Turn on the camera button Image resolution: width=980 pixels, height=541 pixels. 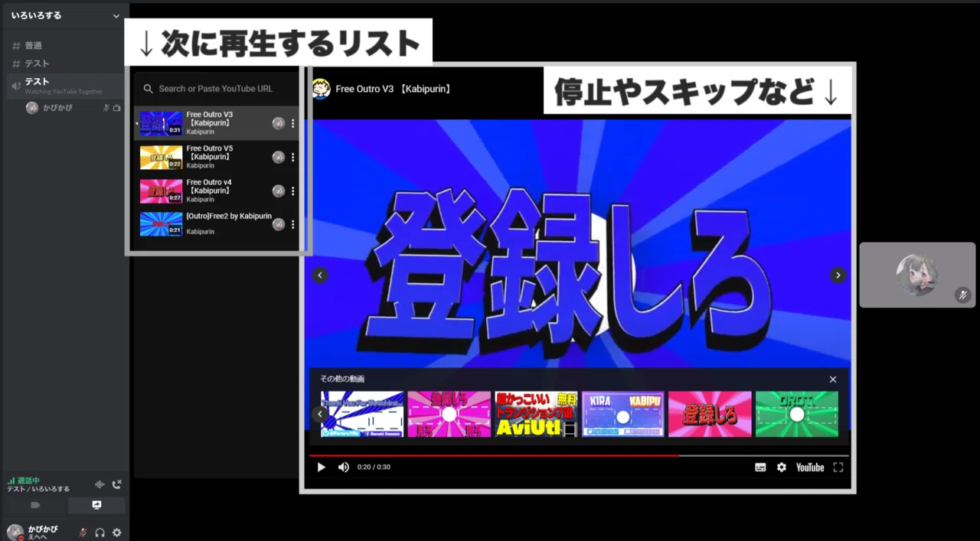click(x=35, y=505)
